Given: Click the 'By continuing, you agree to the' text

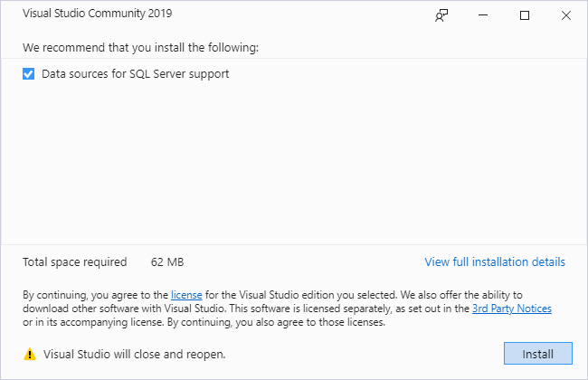Looking at the screenshot, I should (x=95, y=294).
